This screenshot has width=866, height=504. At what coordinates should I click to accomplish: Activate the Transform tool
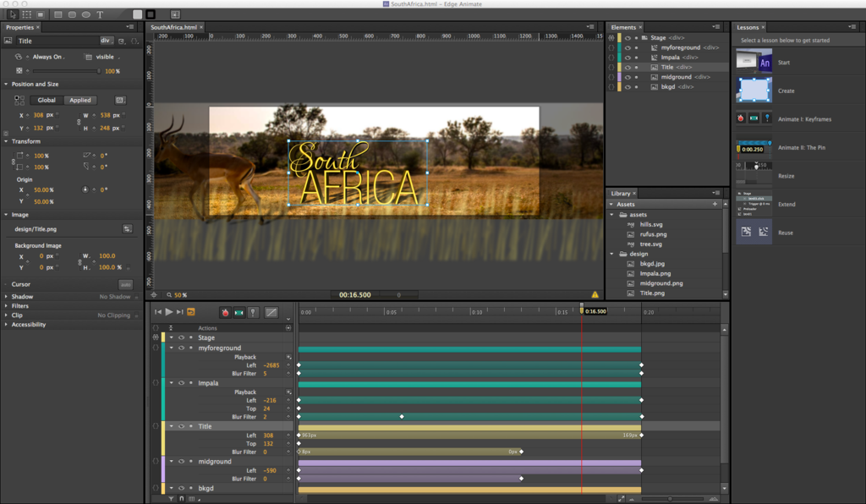coord(27,14)
